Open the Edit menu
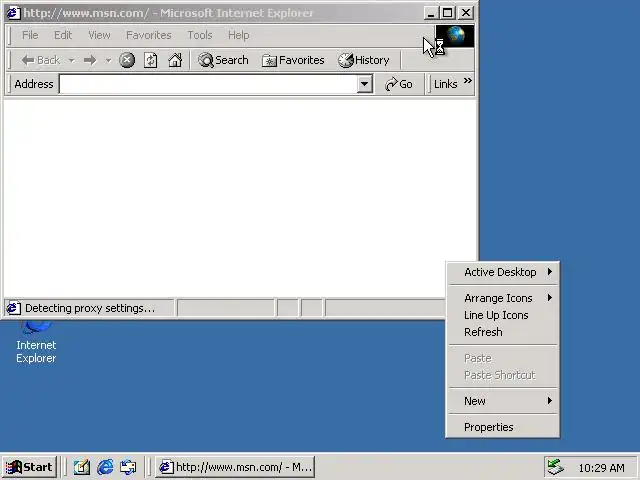Image resolution: width=640 pixels, height=480 pixels. (x=63, y=35)
